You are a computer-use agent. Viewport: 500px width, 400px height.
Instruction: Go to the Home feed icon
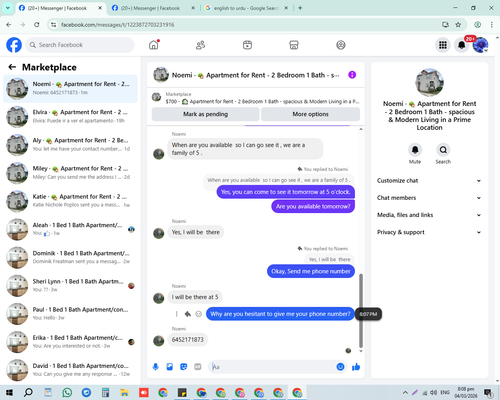[x=154, y=45]
